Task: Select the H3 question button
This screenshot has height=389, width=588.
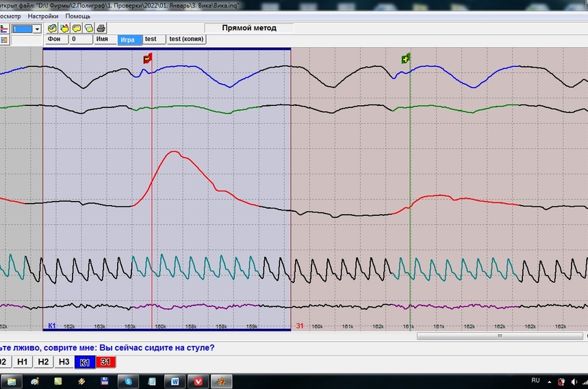Action: (64, 362)
